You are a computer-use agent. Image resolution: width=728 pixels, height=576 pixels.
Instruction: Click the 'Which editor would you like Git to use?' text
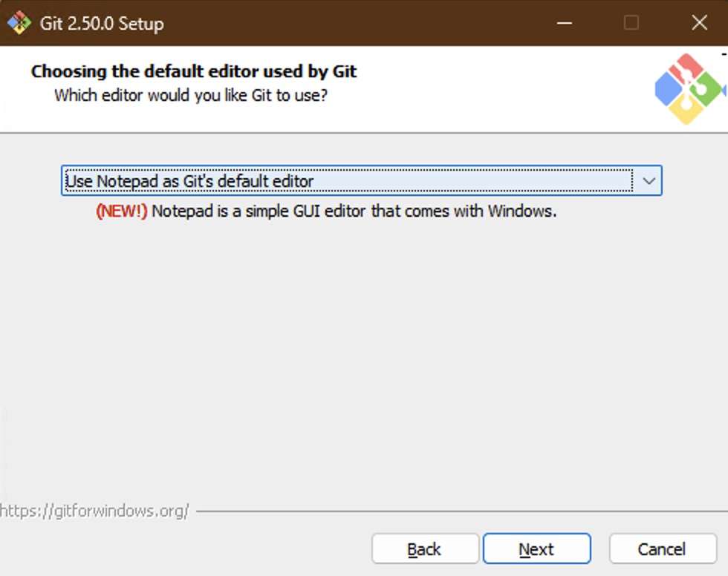click(x=191, y=95)
